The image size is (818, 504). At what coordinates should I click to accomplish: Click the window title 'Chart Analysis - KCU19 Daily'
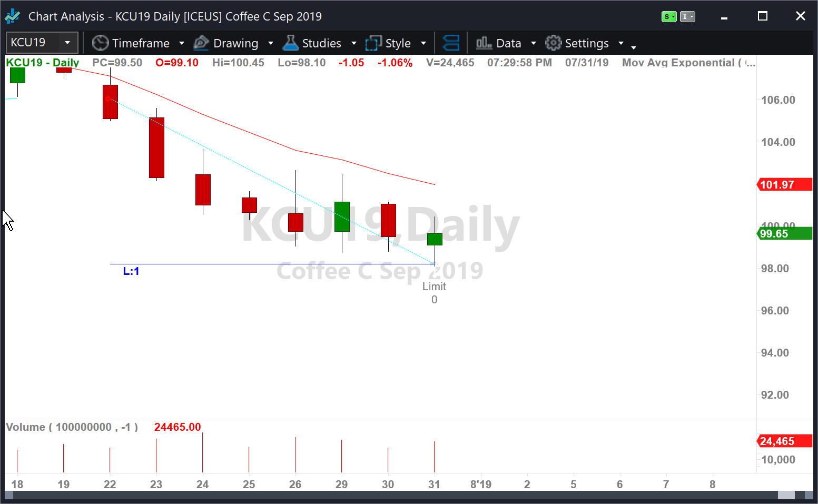[104, 16]
